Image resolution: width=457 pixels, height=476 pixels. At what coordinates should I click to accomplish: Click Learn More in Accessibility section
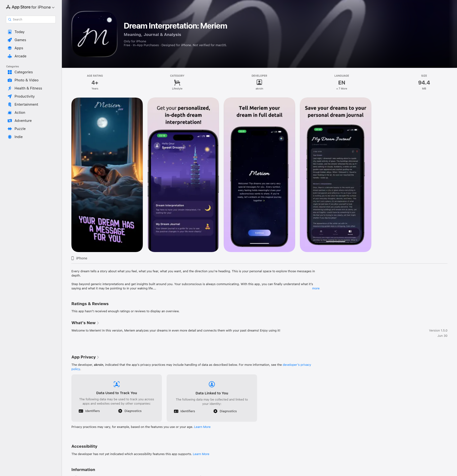coord(201,454)
